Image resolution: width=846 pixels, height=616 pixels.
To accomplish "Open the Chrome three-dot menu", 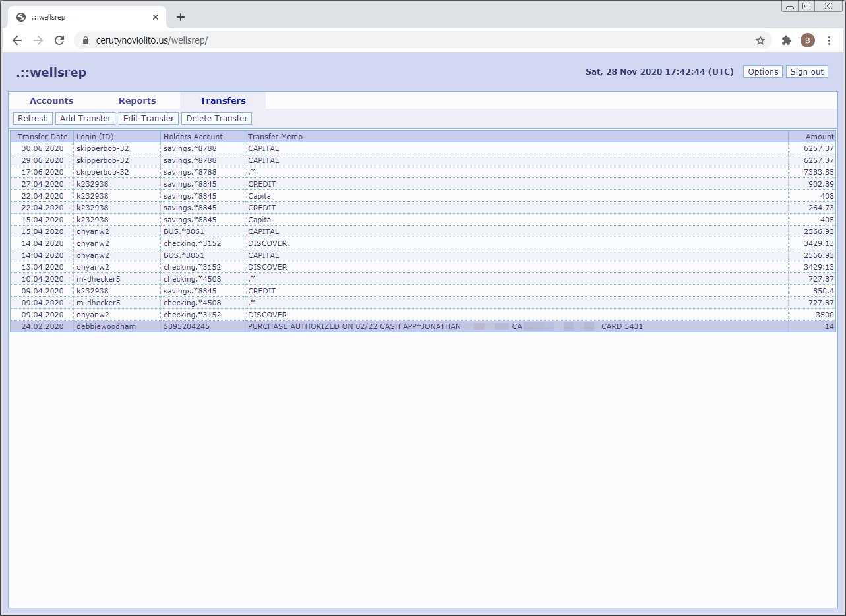I will tap(829, 40).
